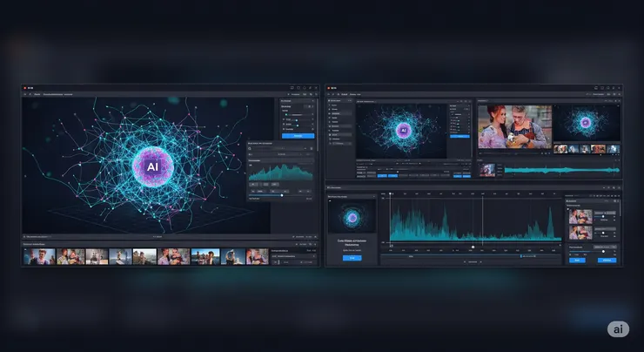The width and height of the screenshot is (644, 352).
Task: Click the blue button under bottom-left AI thumbnail
Action: [x=352, y=258]
